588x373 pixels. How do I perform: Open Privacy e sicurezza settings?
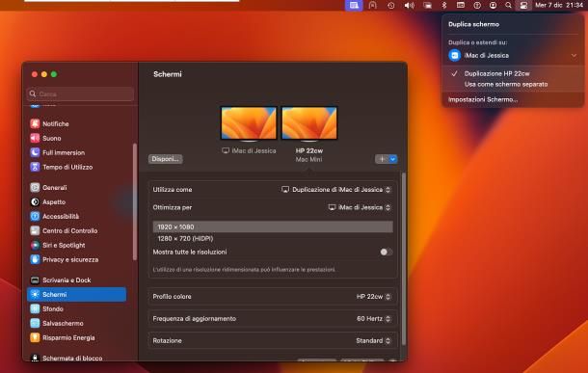(x=76, y=259)
